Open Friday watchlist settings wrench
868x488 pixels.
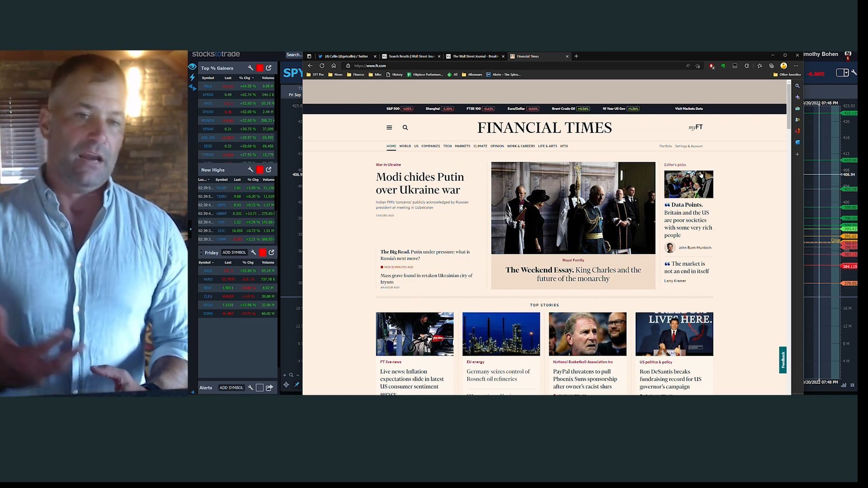[254, 253]
